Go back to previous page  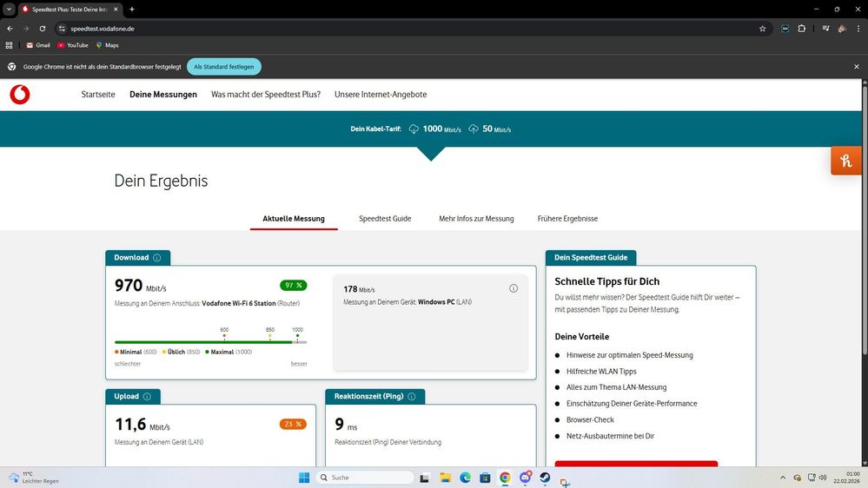click(x=10, y=29)
